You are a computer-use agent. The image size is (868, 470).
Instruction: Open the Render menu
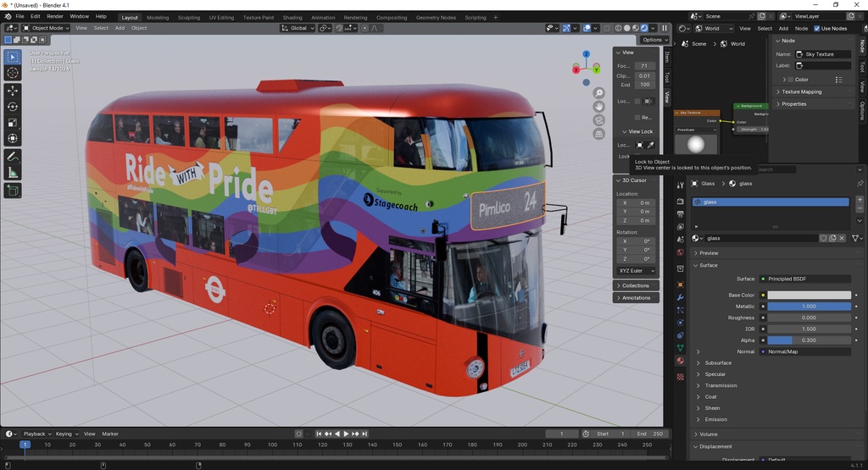pyautogui.click(x=54, y=16)
